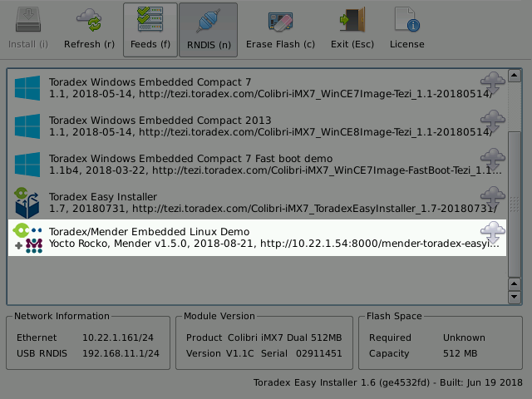This screenshot has height=399, width=532.
Task: Click the Toradex/Mender combined logo icon
Action: tap(27, 238)
